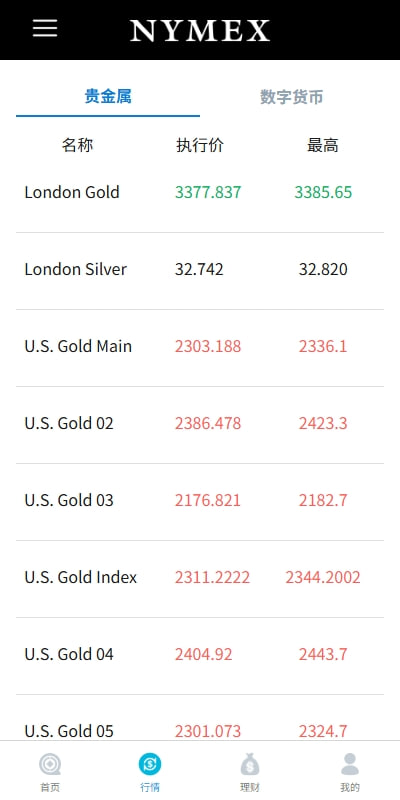The image size is (400, 800).
Task: Open the U.S. Gold Index row
Action: pos(200,578)
